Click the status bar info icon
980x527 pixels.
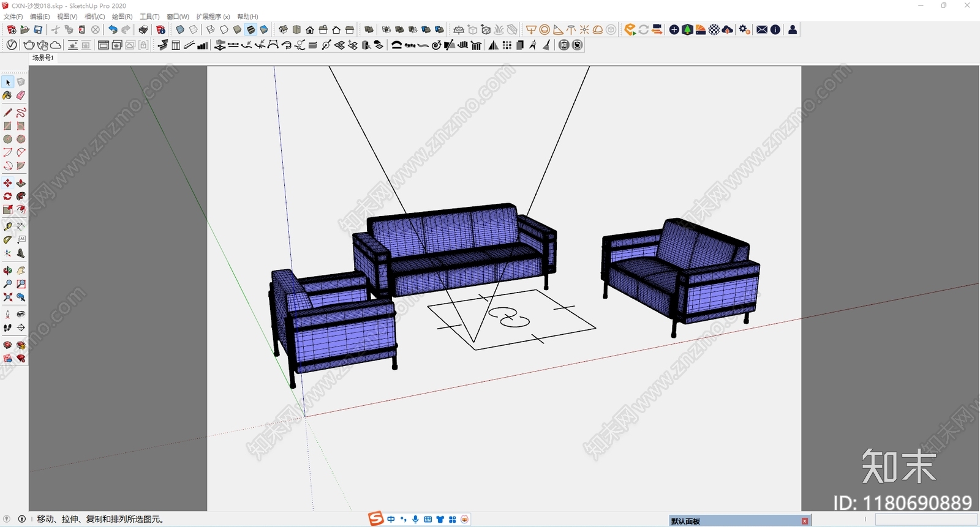(x=22, y=519)
